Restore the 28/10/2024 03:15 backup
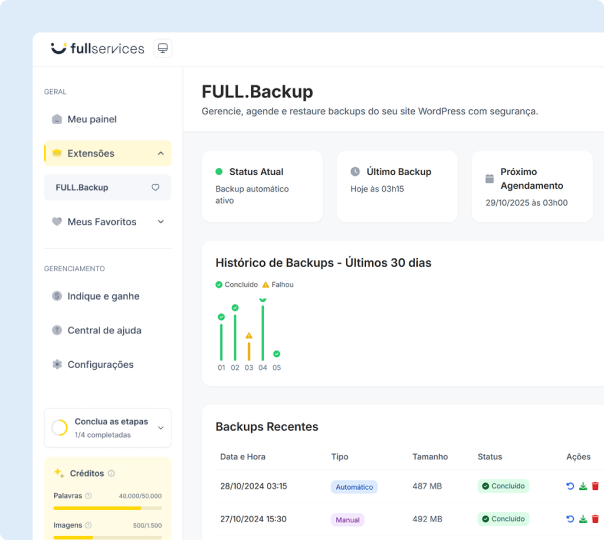This screenshot has width=604, height=540. [570, 486]
